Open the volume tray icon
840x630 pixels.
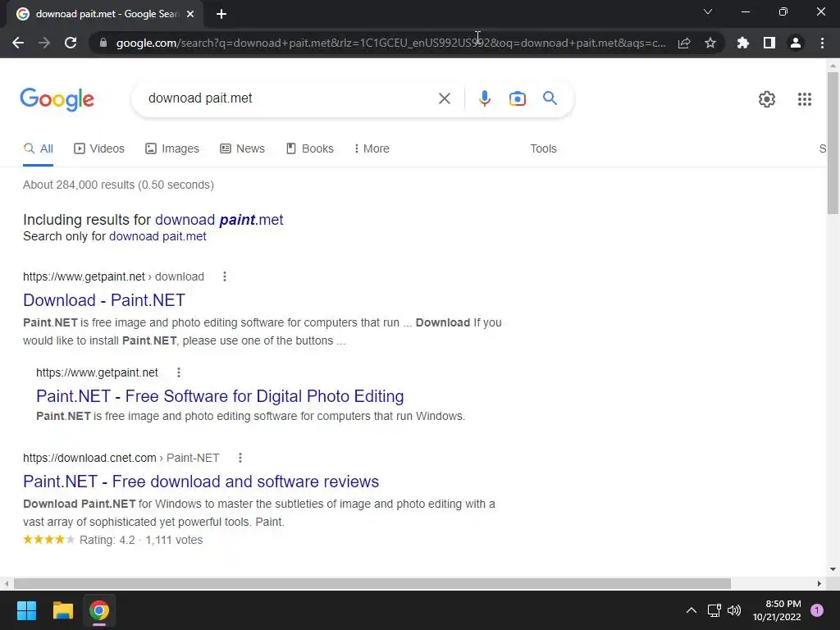point(734,610)
